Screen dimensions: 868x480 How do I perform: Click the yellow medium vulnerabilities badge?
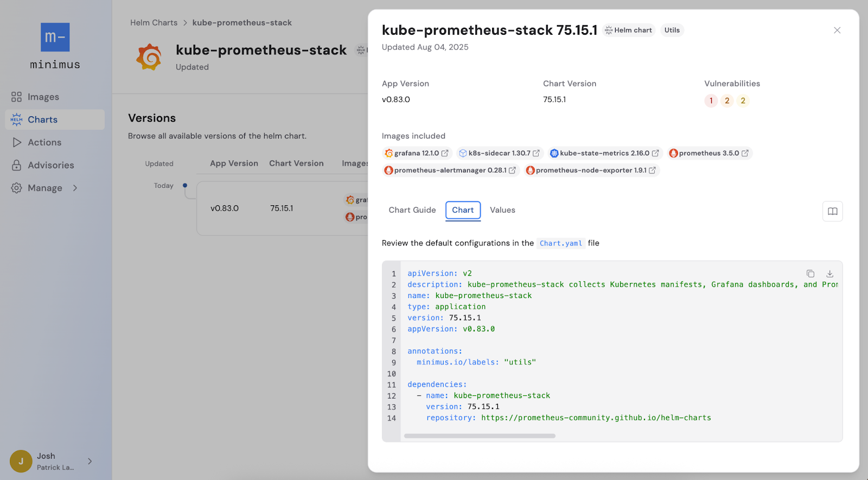[743, 100]
